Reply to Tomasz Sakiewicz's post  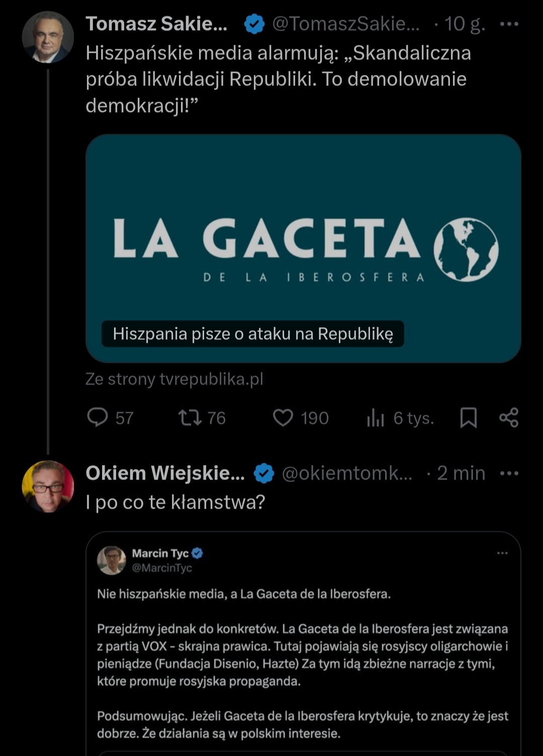(98, 418)
